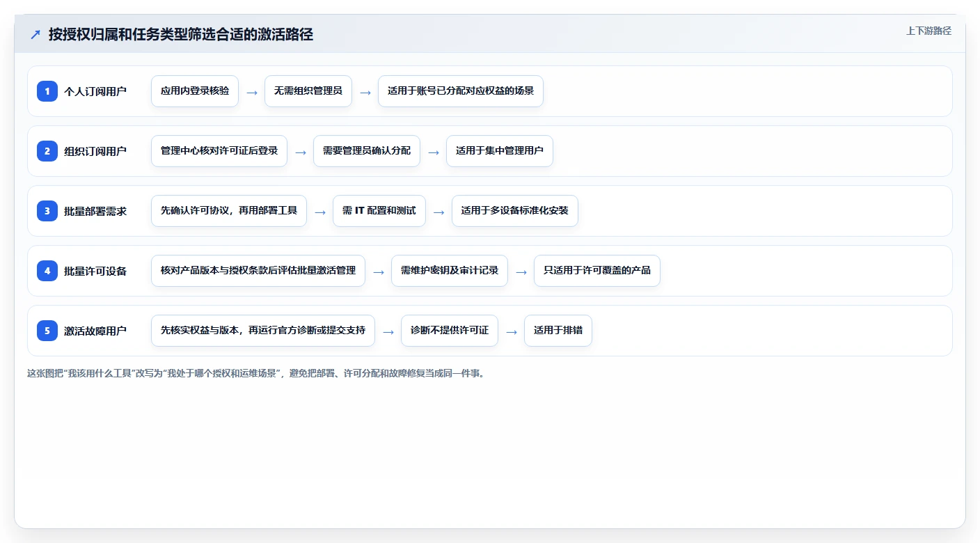Click the 适用于排错 chip
980x543 pixels.
[x=558, y=331]
